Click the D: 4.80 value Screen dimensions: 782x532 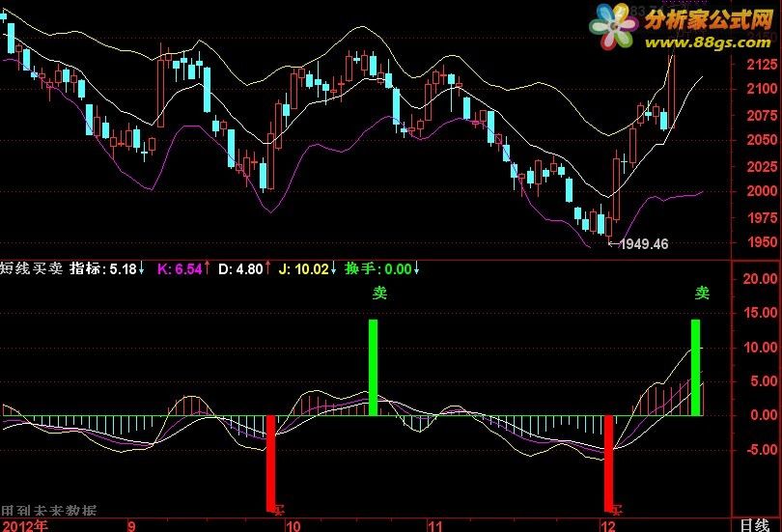pyautogui.click(x=244, y=269)
